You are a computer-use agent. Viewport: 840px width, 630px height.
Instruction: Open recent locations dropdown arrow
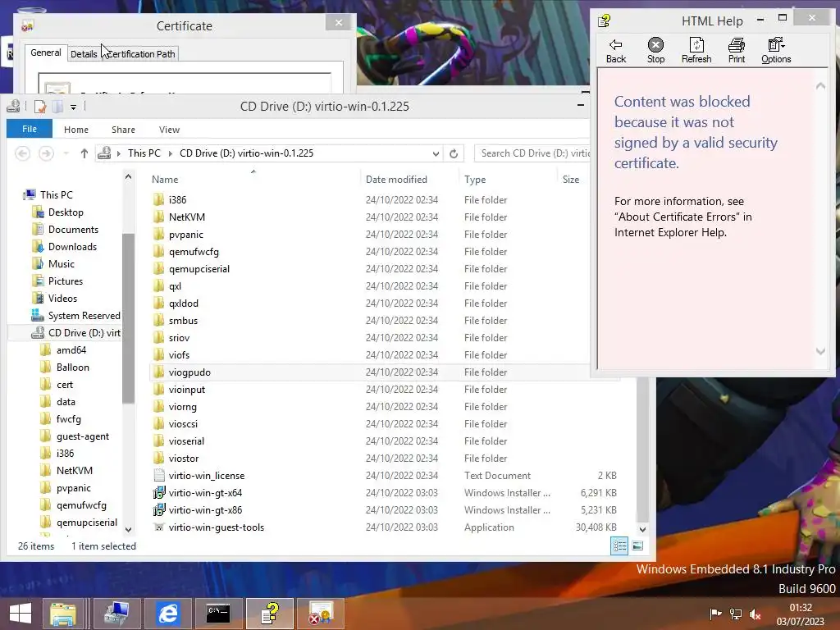[66, 153]
